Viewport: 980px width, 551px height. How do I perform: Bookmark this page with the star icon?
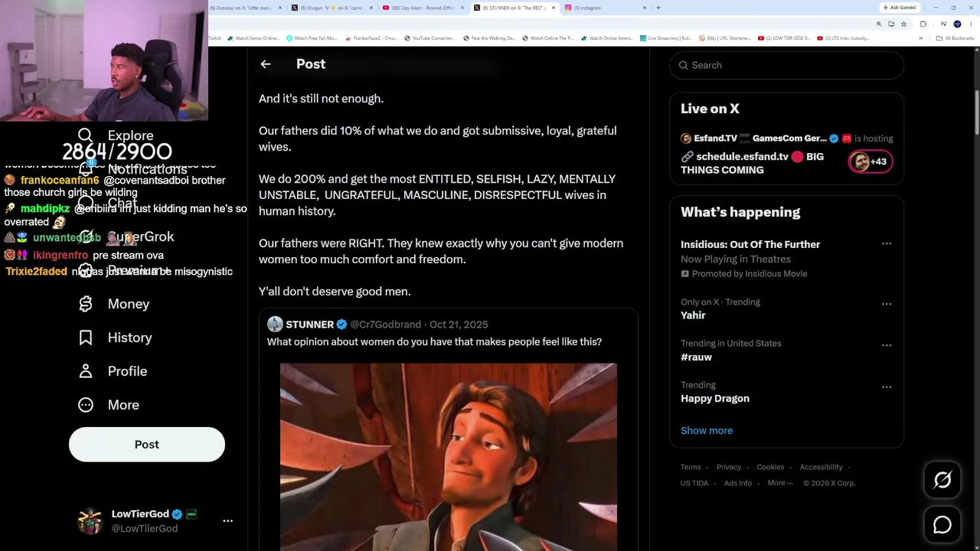tap(903, 24)
